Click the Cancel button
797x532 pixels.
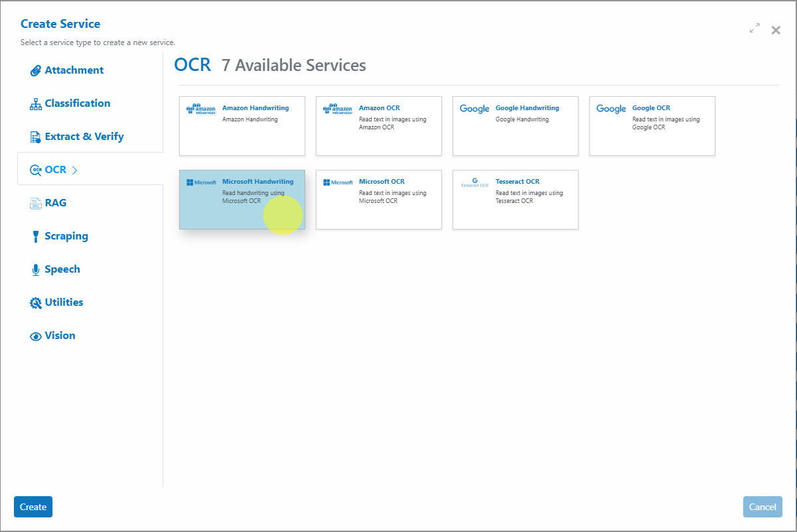coord(762,507)
